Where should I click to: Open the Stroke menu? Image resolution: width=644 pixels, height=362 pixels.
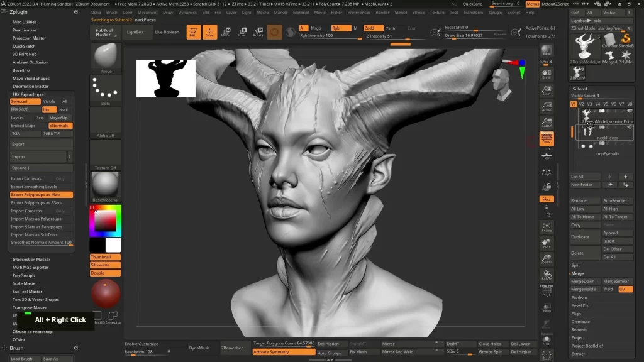tap(418, 13)
